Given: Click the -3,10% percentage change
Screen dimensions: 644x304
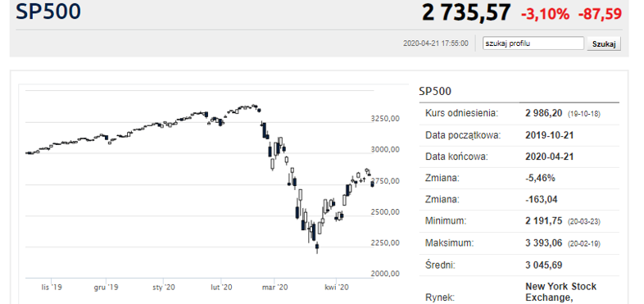Looking at the screenshot, I should 546,15.
